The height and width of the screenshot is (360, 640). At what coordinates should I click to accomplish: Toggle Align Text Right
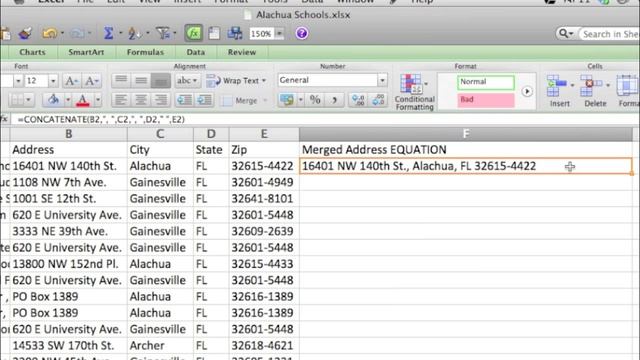161,100
